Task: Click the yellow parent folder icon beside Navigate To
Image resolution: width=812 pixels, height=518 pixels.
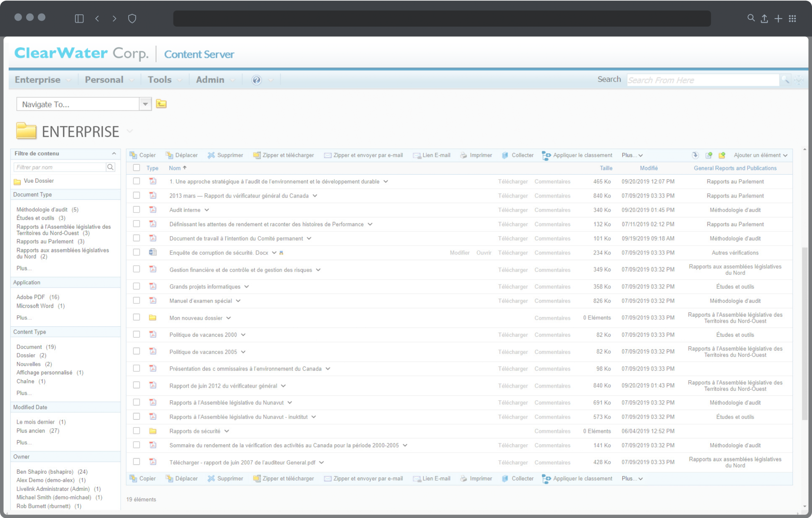Action: (x=161, y=104)
